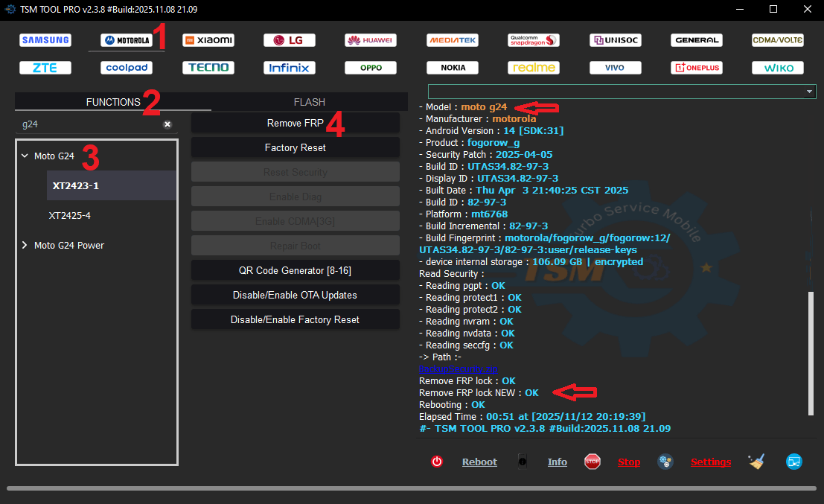Switch to the FLASH tab
Viewport: 824px width, 504px height.
(309, 102)
